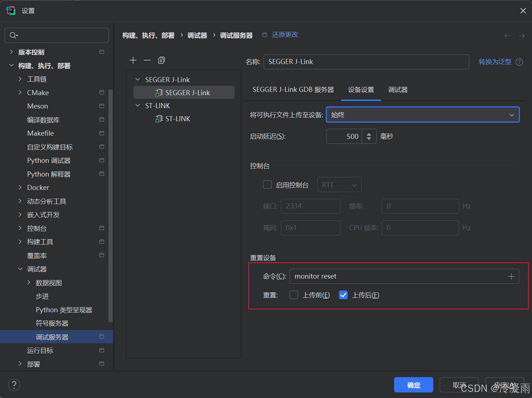Expand the 工具链 tree node
Screen dimensions: 532x398
tap(20, 79)
